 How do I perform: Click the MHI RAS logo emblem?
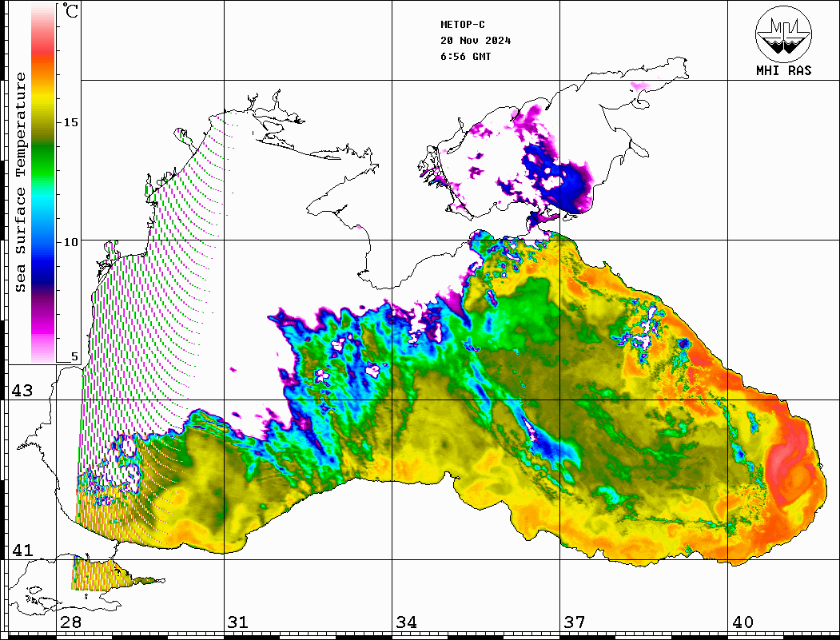[x=784, y=34]
